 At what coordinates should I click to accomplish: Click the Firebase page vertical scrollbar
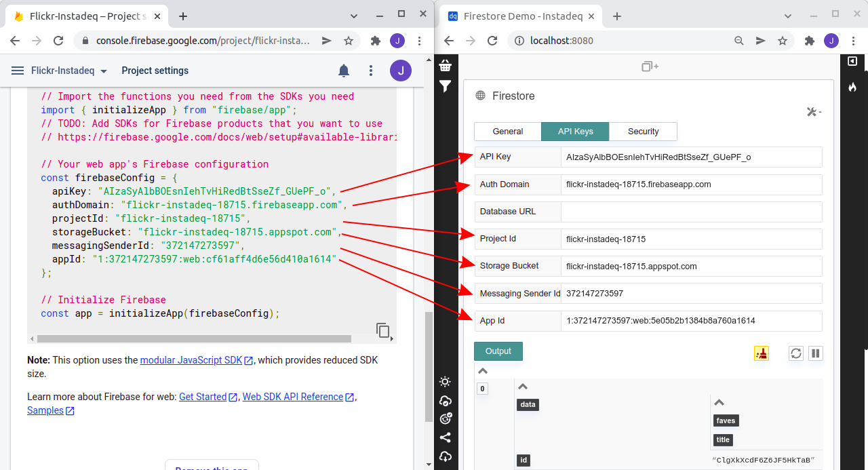[x=427, y=366]
